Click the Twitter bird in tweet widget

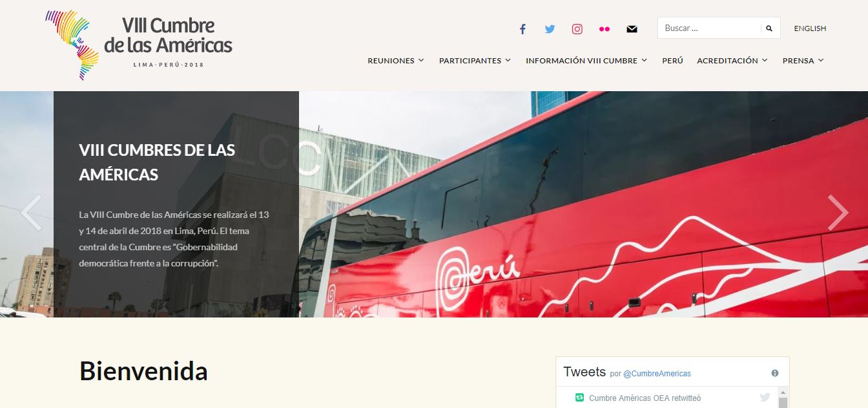(x=765, y=397)
